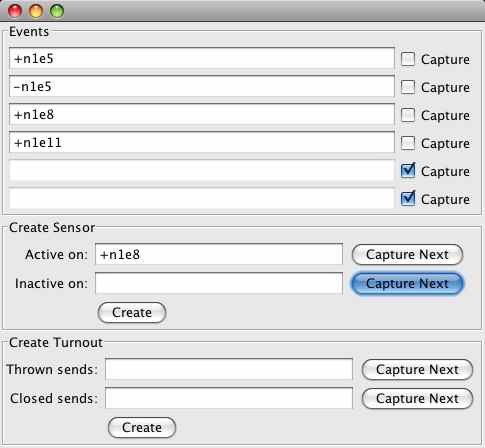Toggle Capture checkbox for +n1e11 row
485x448 pixels.
coord(408,143)
